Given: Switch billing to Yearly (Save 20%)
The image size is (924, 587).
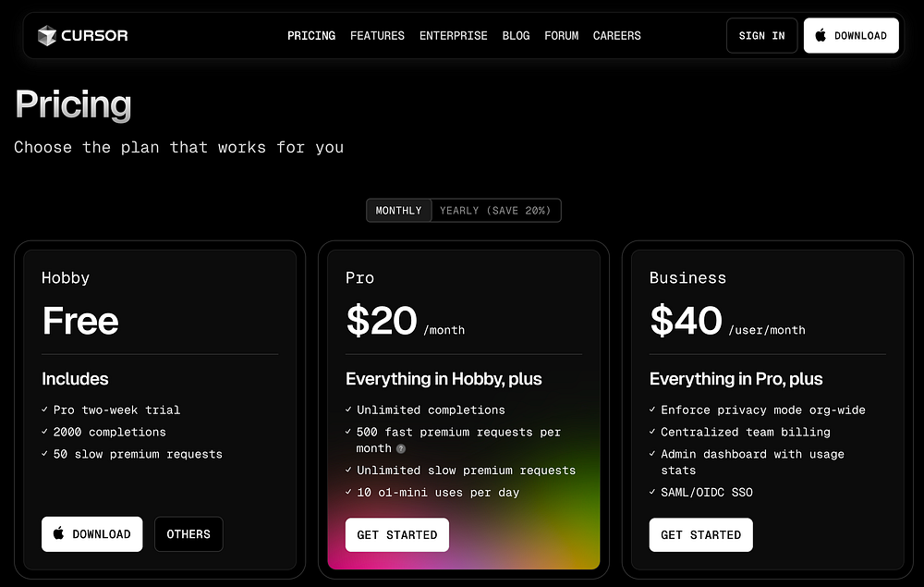Looking at the screenshot, I should pos(495,211).
